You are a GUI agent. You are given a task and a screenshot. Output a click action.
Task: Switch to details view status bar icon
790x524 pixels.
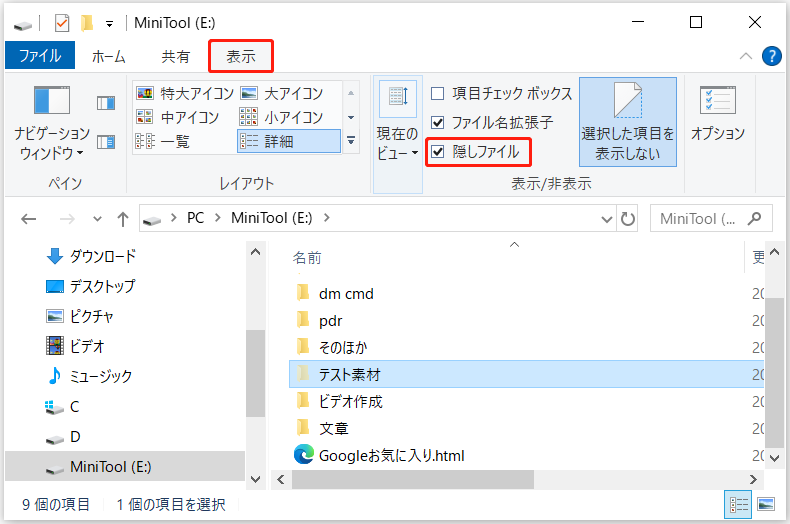738,504
